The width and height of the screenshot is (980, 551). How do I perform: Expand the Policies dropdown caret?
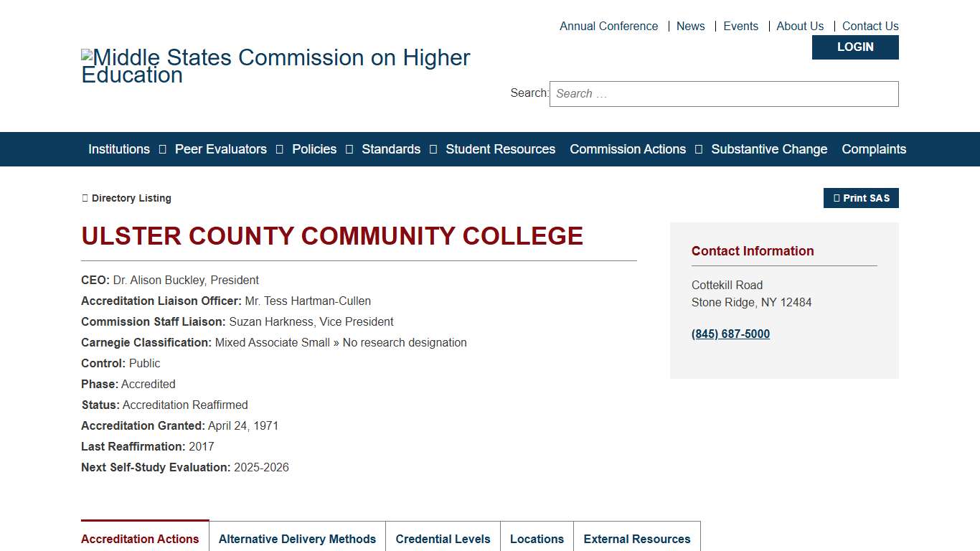[349, 149]
